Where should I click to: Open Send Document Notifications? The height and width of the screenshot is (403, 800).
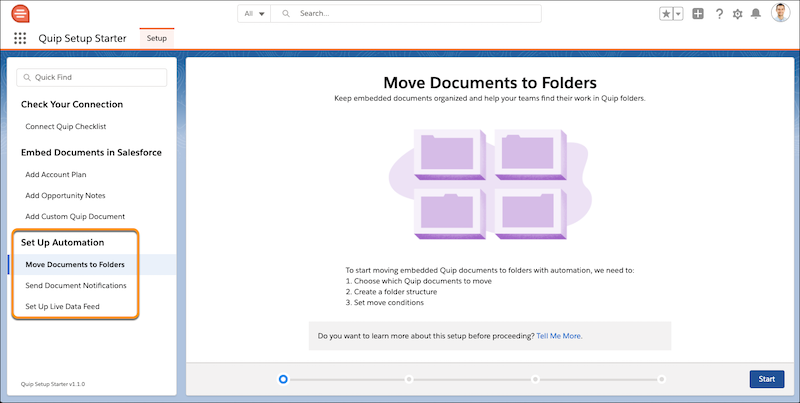pos(76,286)
